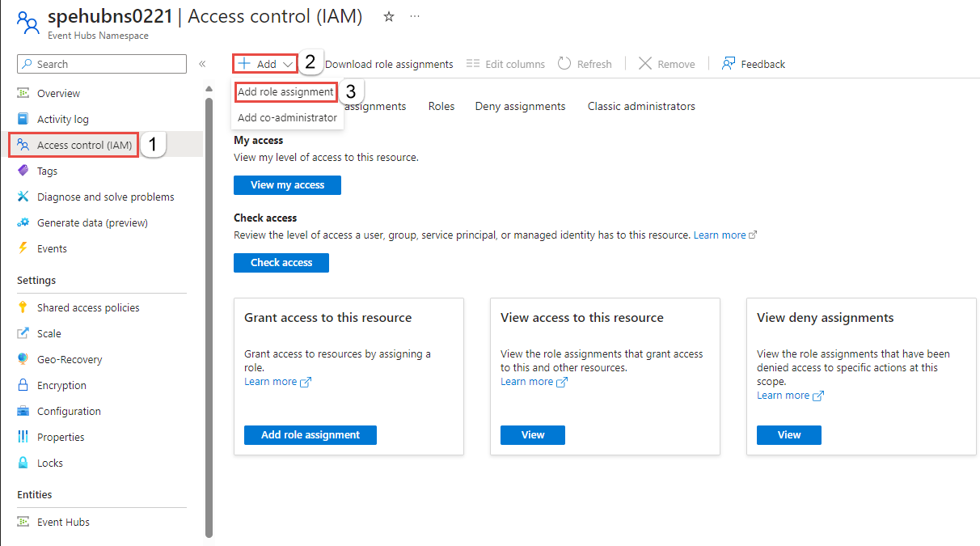Click the Feedback icon in toolbar
This screenshot has height=546, width=980.
click(x=729, y=64)
